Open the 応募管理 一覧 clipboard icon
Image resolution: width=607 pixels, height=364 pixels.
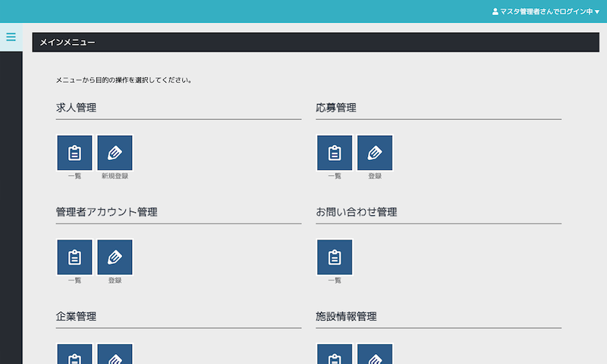[335, 152]
